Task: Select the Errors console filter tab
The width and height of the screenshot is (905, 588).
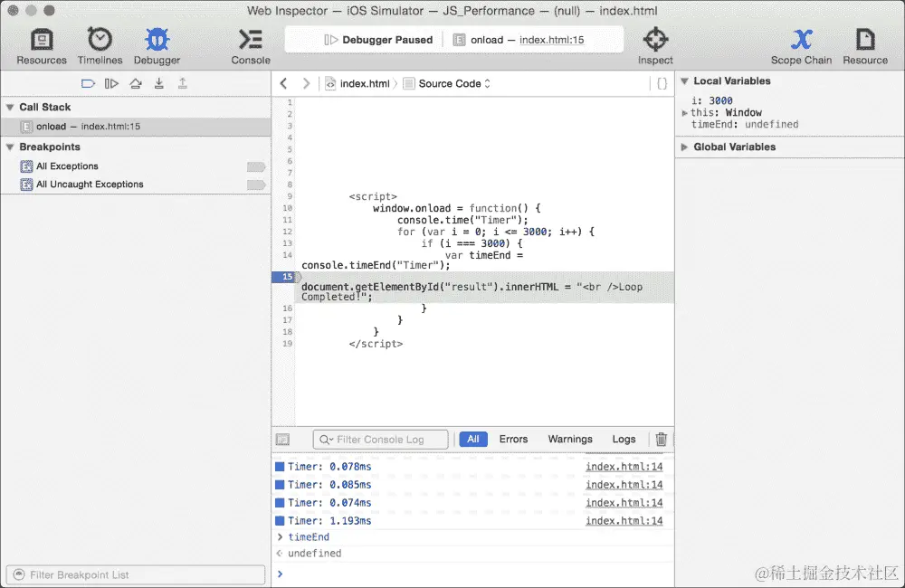Action: (x=513, y=439)
